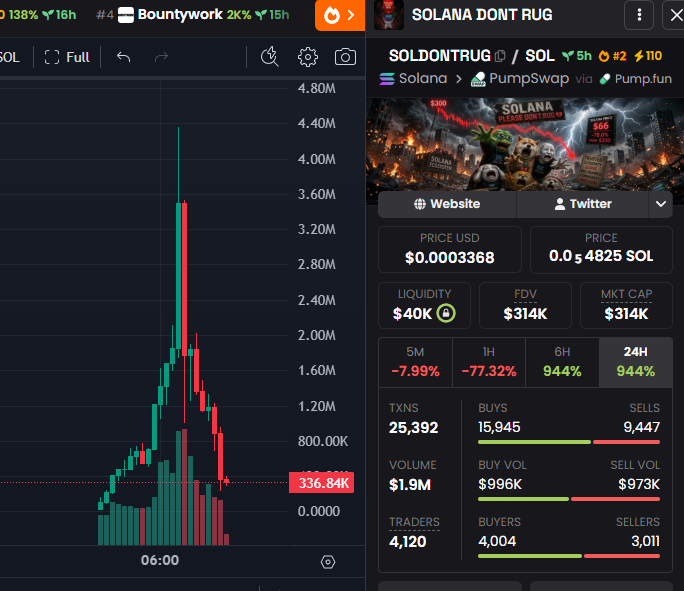Click the FDV $314K box
Image resolution: width=684 pixels, height=591 pixels.
pyautogui.click(x=525, y=305)
